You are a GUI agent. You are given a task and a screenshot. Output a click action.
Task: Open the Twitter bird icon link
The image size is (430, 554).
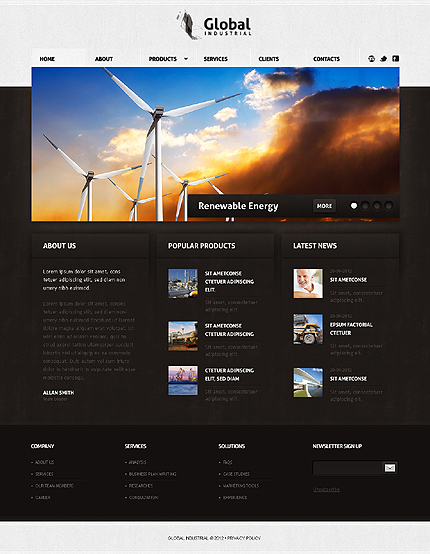[383, 59]
